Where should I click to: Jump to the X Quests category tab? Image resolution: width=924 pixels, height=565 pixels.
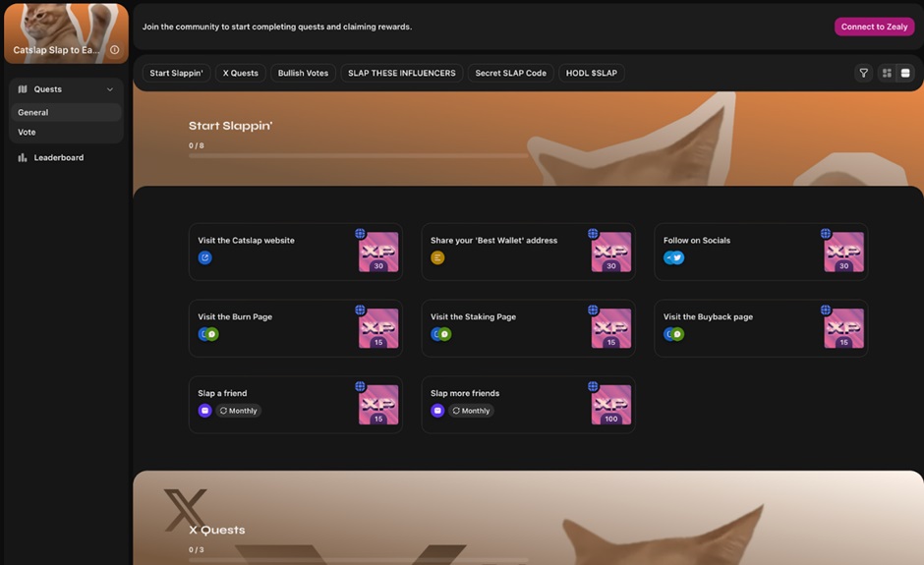[x=240, y=73]
